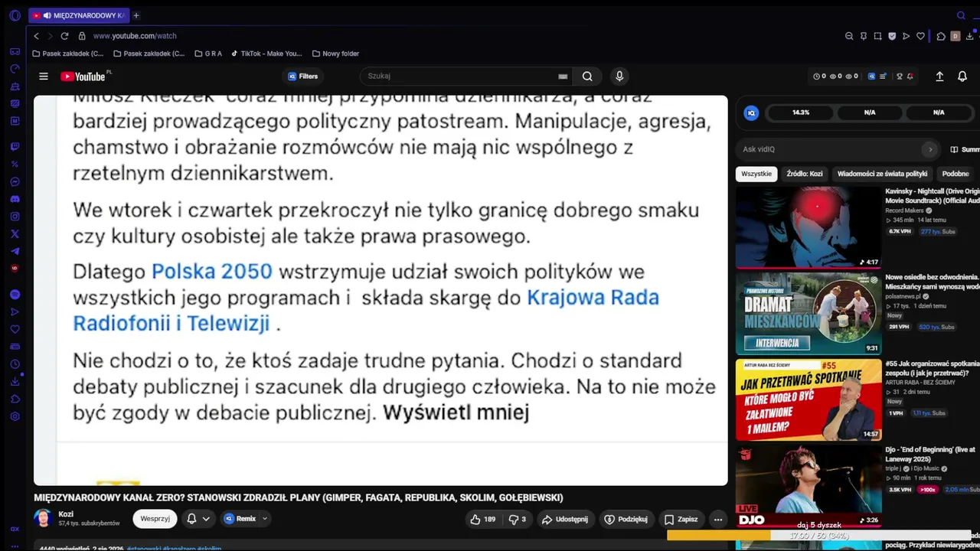980x551 pixels.
Task: Open browser downloads arrow icon
Action: (970, 36)
